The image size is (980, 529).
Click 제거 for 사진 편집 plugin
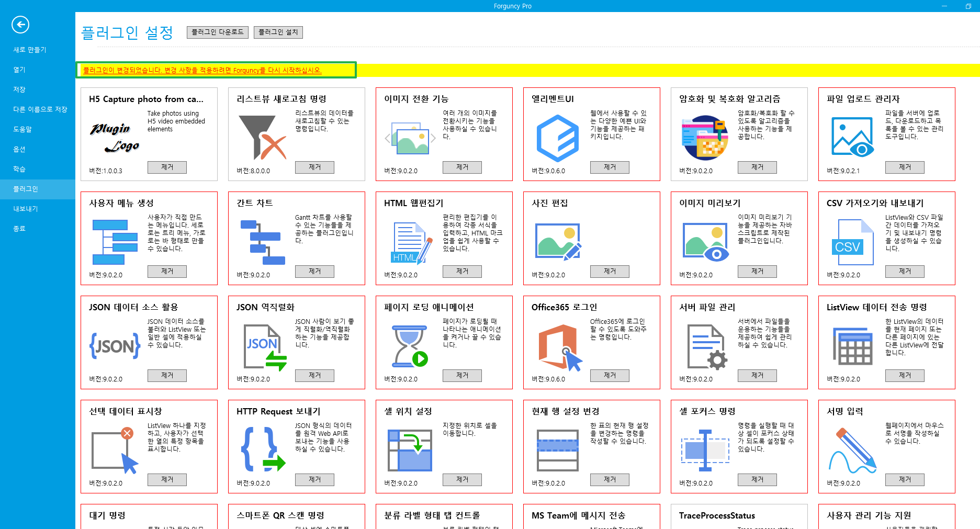610,271
